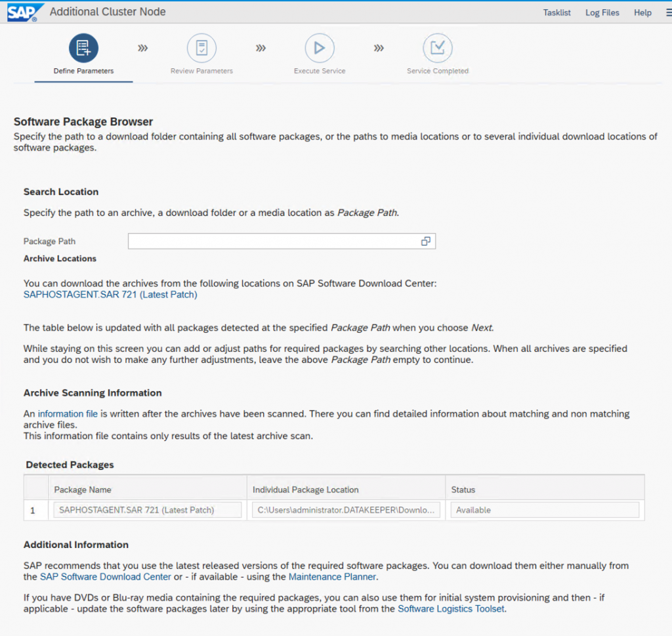This screenshot has width=672, height=636.
Task: Open the Software Logistics Toolset link
Action: pos(451,609)
